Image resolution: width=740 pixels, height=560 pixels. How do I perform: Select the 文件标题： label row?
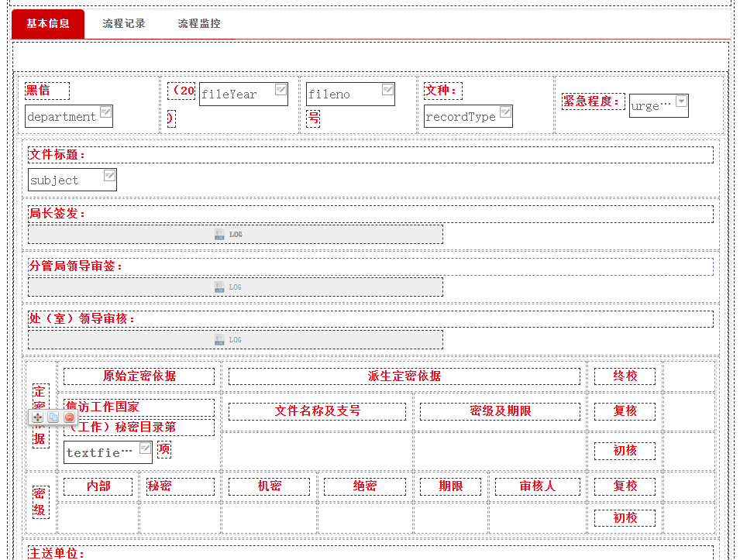tap(370, 155)
